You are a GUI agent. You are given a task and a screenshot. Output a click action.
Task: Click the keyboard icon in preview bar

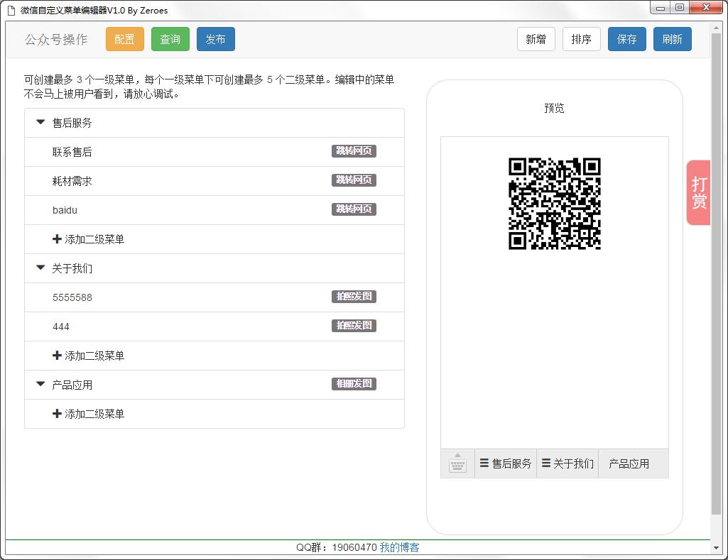pyautogui.click(x=457, y=463)
